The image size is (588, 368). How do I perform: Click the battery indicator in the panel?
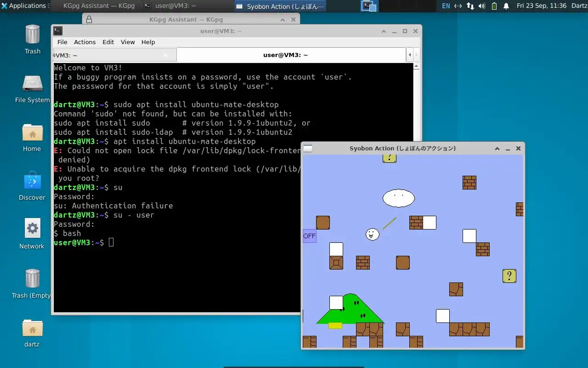[494, 6]
